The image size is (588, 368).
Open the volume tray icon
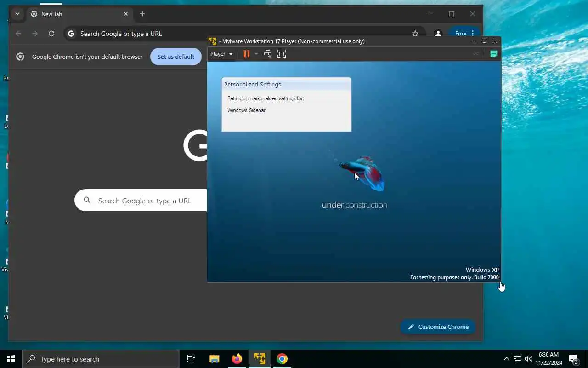pyautogui.click(x=528, y=359)
